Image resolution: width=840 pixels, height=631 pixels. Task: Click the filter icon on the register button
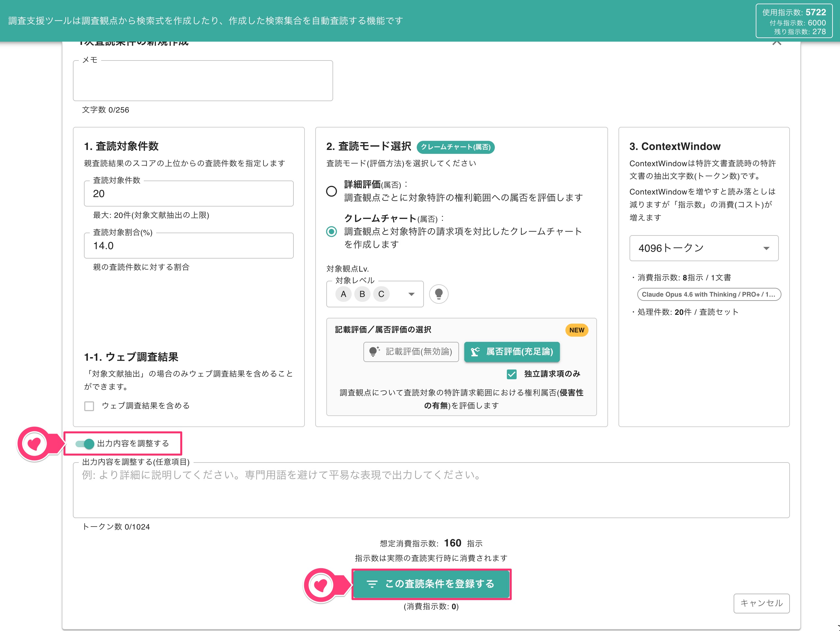(372, 584)
